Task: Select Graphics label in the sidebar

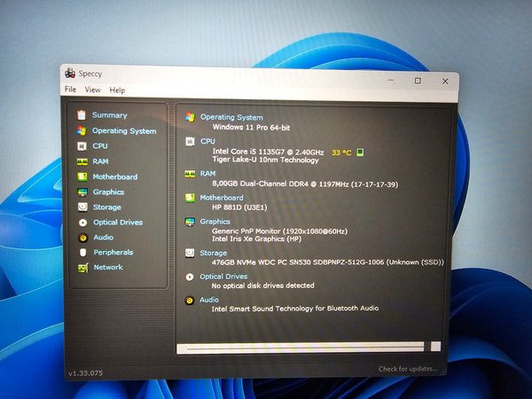Action: 108,192
